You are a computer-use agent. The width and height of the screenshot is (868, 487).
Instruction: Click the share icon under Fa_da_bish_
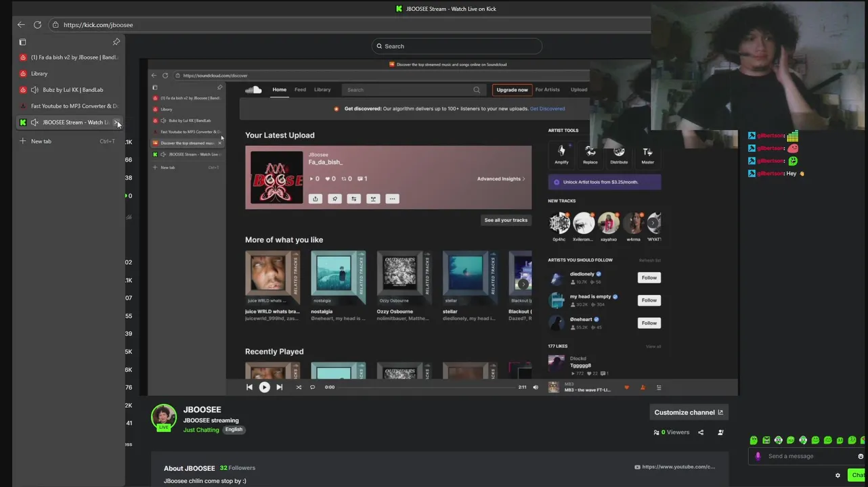click(x=315, y=199)
